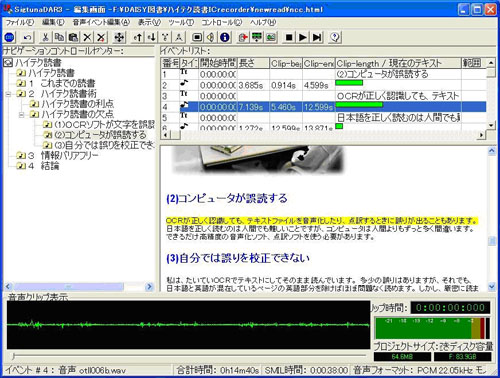Start playback with the play button
This screenshot has height=378, width=500.
pos(303,37)
